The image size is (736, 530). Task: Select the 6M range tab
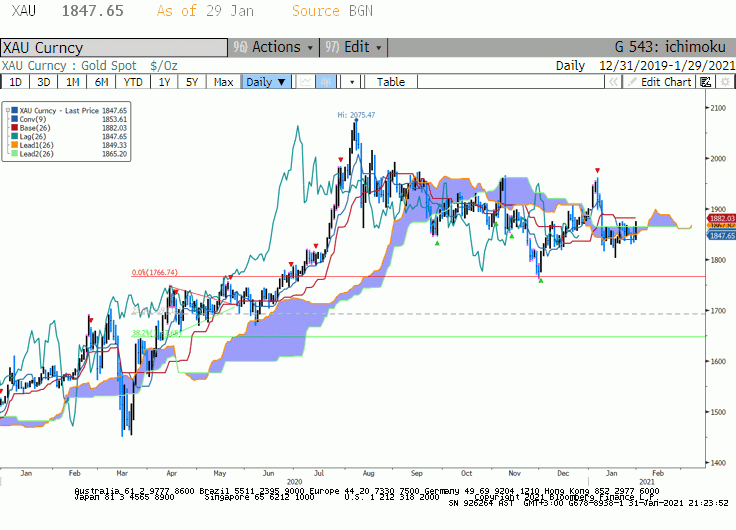coord(101,82)
